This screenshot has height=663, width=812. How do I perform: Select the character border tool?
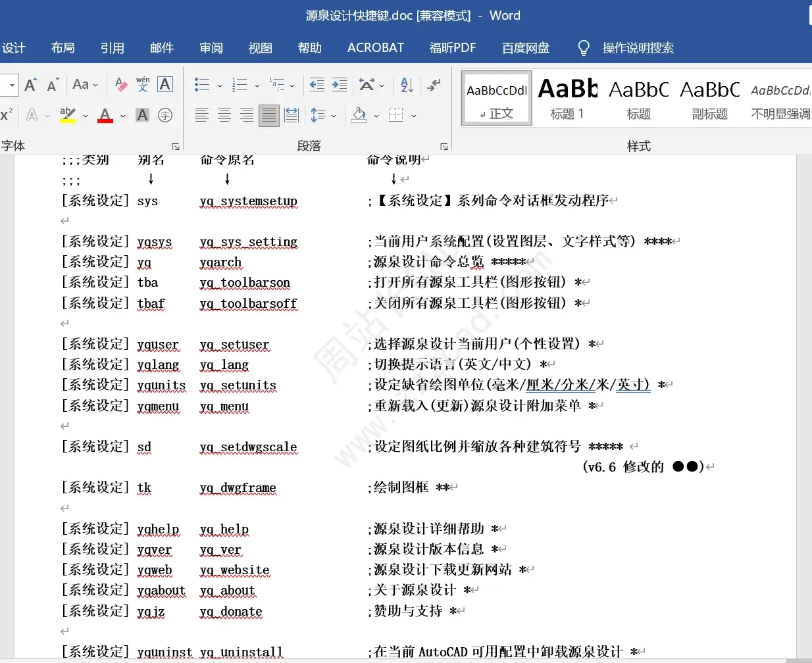[165, 84]
